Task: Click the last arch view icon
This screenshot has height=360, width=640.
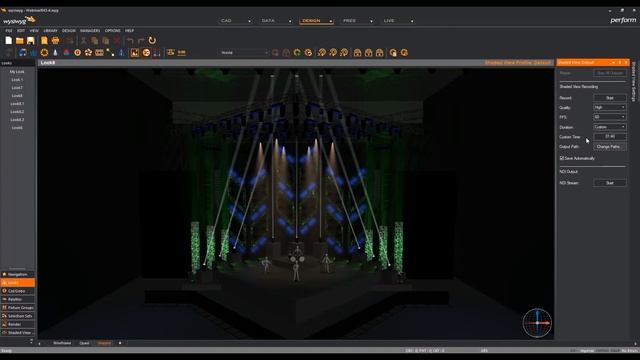Action: pos(380,53)
